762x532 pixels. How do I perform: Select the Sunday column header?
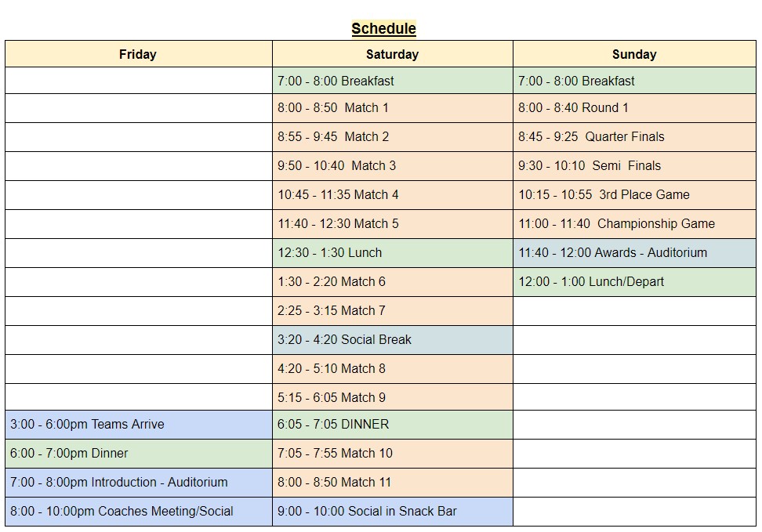[x=635, y=54]
